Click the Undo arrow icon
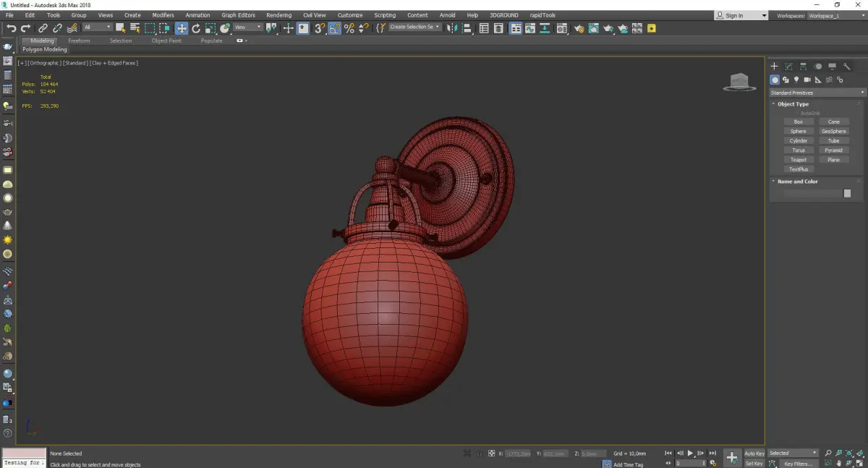 (12, 28)
